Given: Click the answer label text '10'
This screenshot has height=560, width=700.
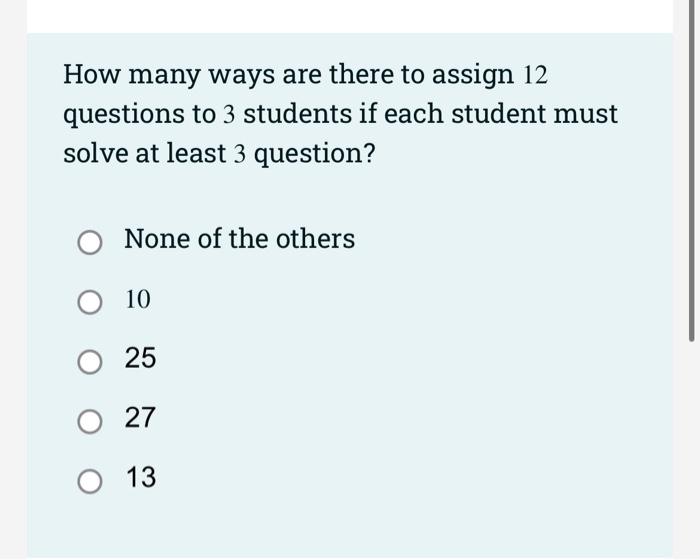Looking at the screenshot, I should click(x=138, y=299).
